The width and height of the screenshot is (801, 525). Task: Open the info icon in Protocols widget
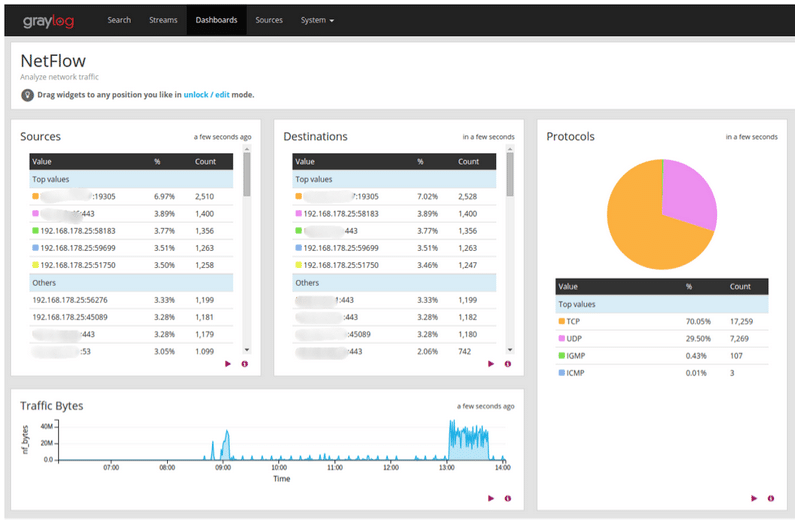pyautogui.click(x=771, y=498)
